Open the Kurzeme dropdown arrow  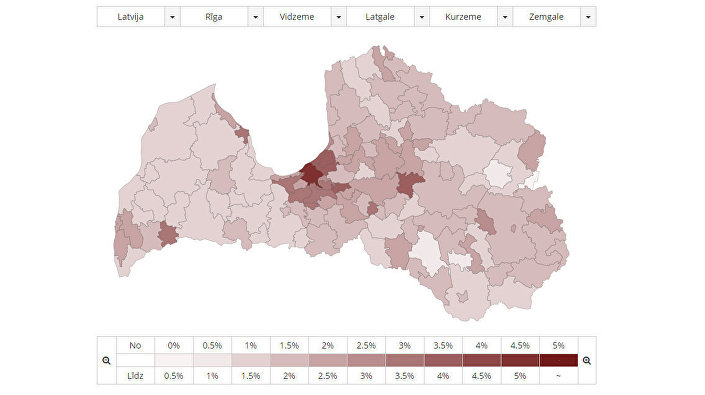click(x=505, y=17)
